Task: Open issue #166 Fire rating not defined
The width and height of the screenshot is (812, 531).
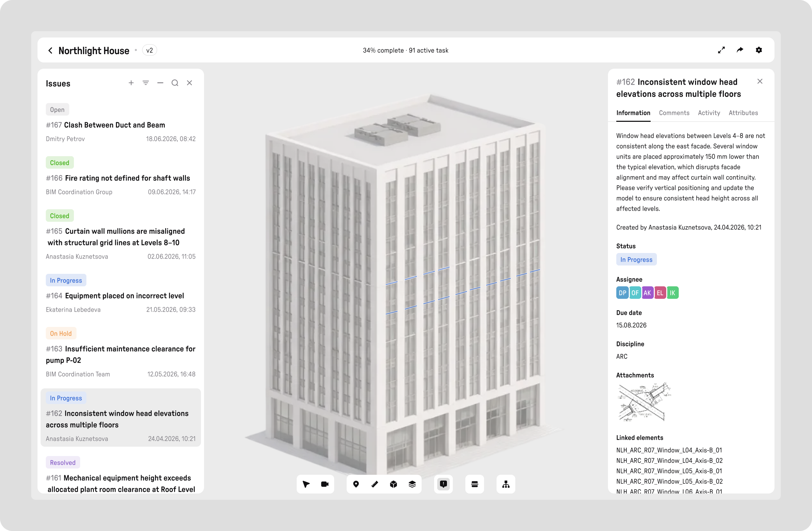Action: pyautogui.click(x=121, y=177)
